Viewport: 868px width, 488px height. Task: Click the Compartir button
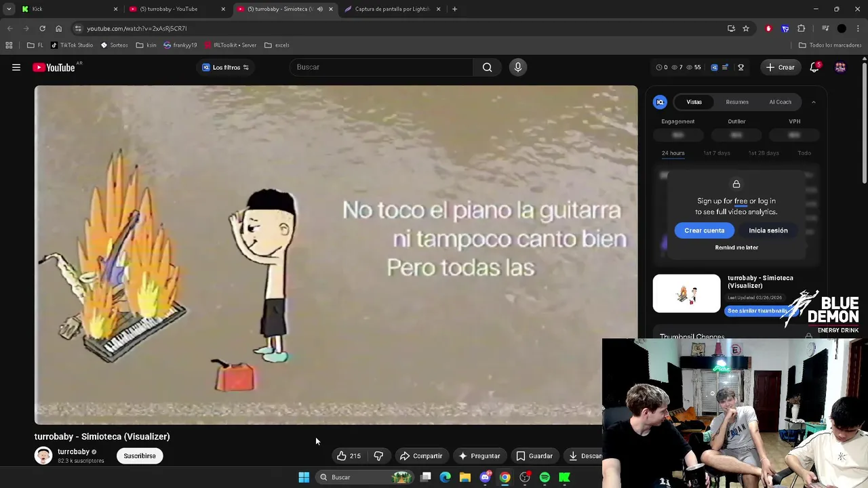click(420, 456)
